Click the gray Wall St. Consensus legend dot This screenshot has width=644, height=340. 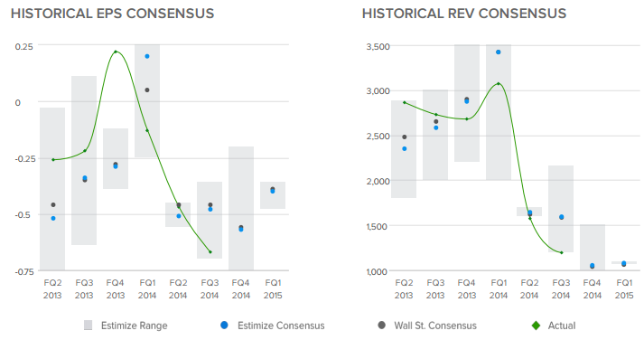[x=381, y=326]
